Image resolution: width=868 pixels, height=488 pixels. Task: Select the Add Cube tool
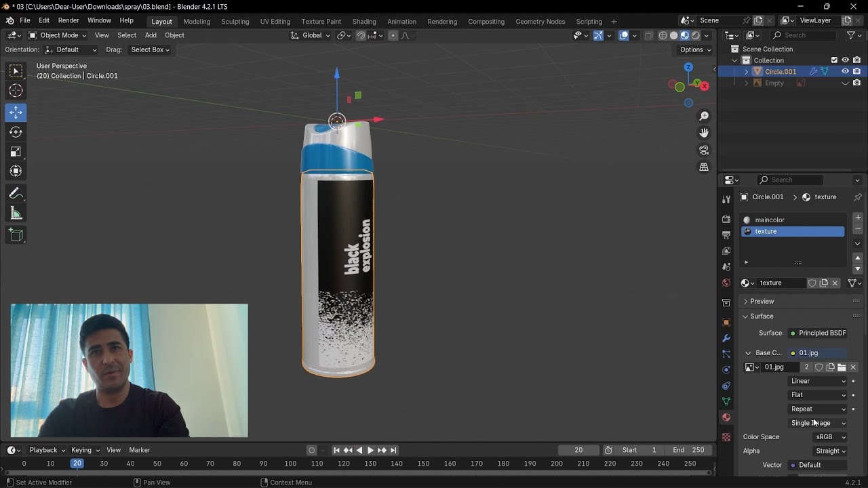tap(16, 235)
